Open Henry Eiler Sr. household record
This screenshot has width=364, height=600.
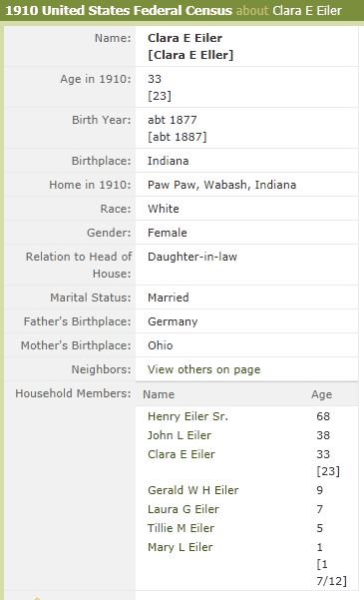click(187, 416)
